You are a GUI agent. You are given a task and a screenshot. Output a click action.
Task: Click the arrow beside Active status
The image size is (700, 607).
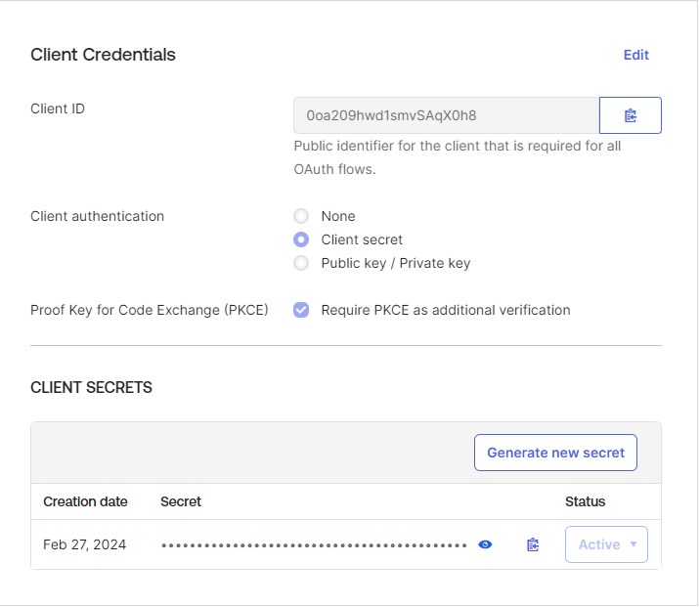point(634,544)
